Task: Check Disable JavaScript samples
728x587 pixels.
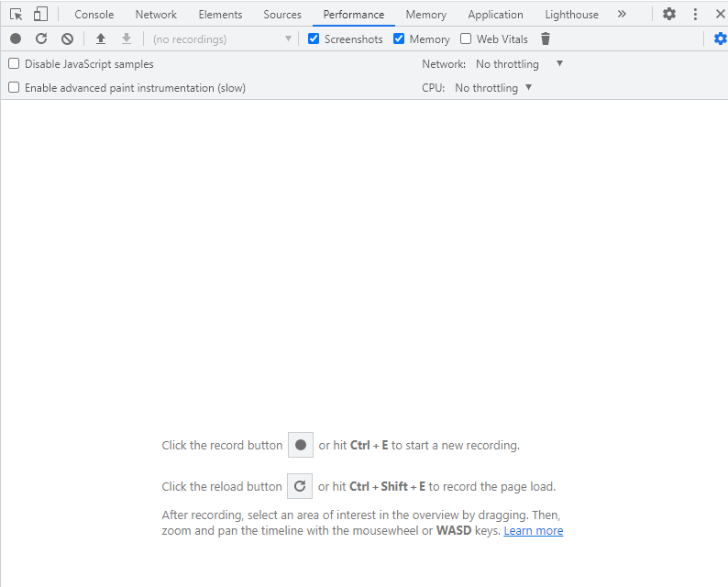Action: [14, 63]
